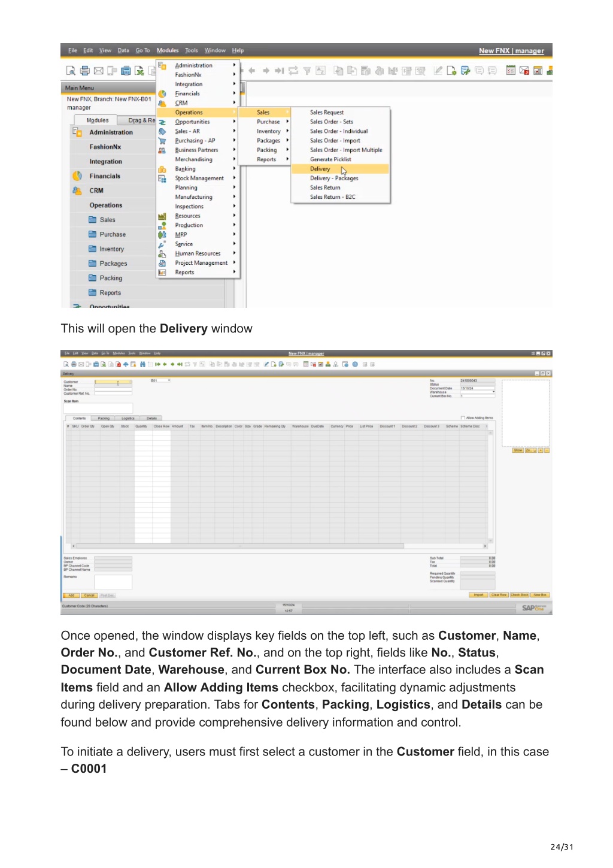Viewport: 613px width, 868px height.
Task: Switch to the Details tab in the Delivery window
Action: (151, 418)
